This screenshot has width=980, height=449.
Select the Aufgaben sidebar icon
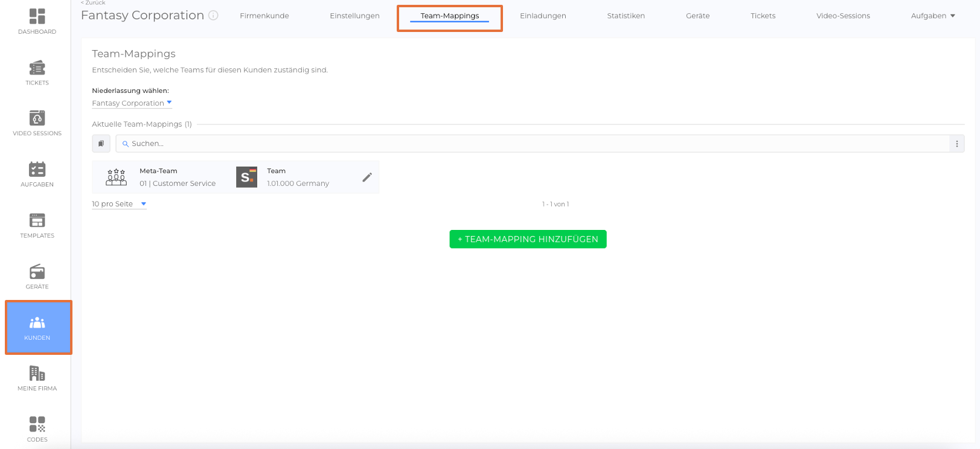pos(37,174)
